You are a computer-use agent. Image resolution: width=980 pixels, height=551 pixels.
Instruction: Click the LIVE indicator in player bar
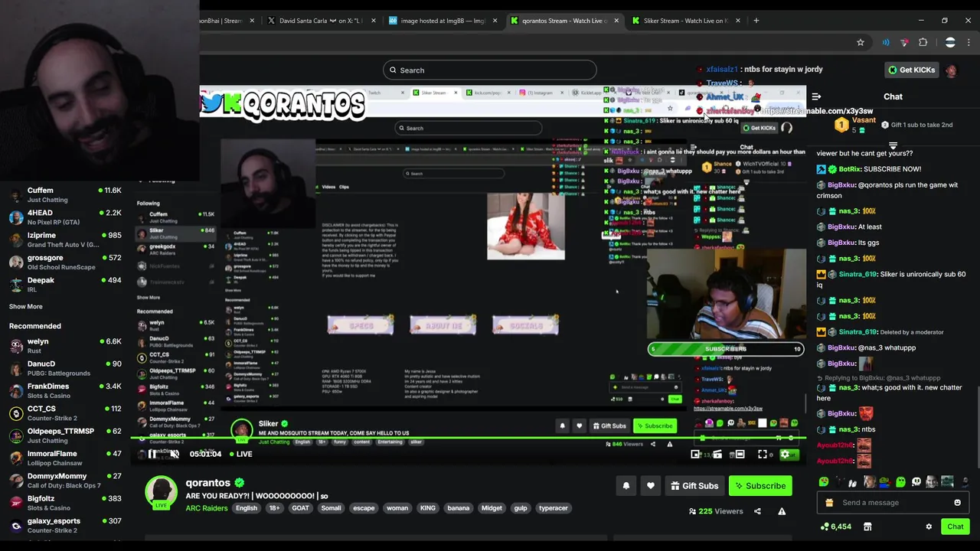point(241,455)
